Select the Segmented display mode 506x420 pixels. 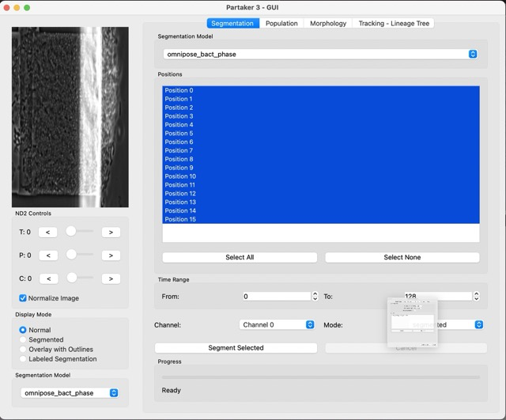[x=23, y=339]
